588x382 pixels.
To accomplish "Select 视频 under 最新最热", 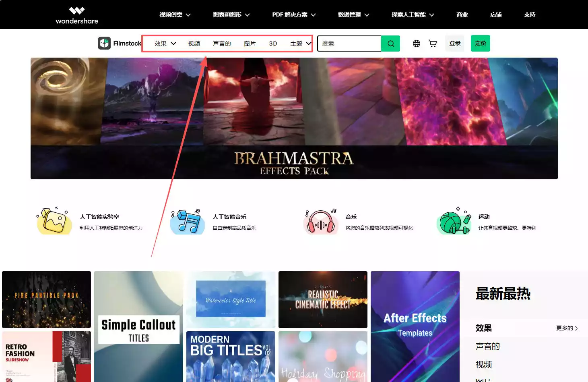I will pyautogui.click(x=484, y=364).
